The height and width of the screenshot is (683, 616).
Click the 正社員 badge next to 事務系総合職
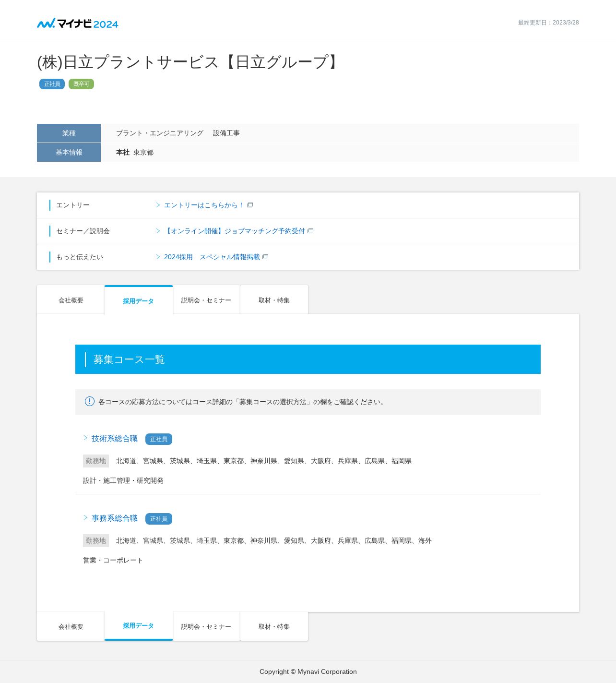click(159, 519)
